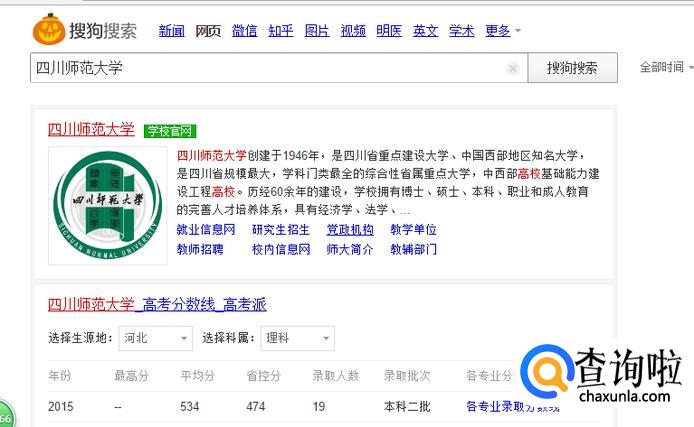Open the 党政机构 link
The width and height of the screenshot is (694, 427).
(350, 230)
